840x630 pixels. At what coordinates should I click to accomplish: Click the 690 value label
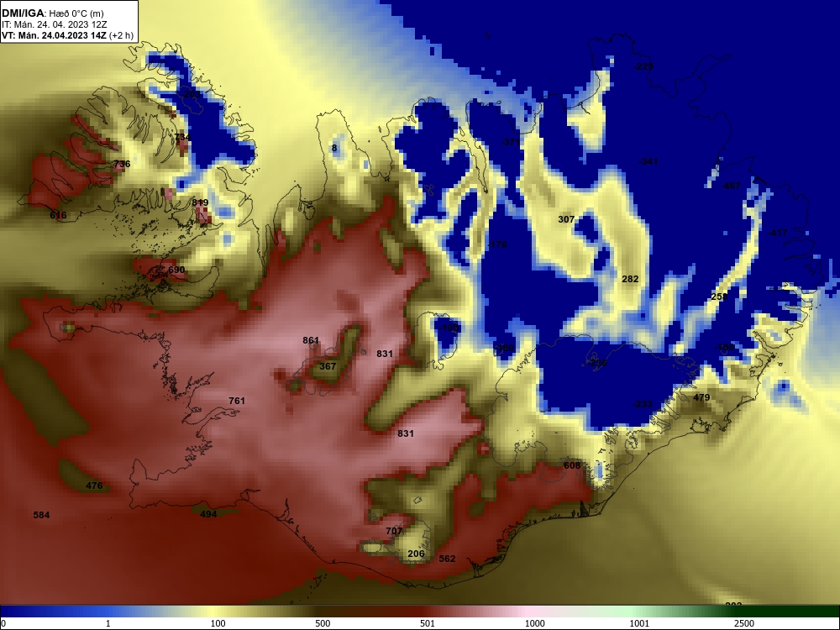coord(176,270)
